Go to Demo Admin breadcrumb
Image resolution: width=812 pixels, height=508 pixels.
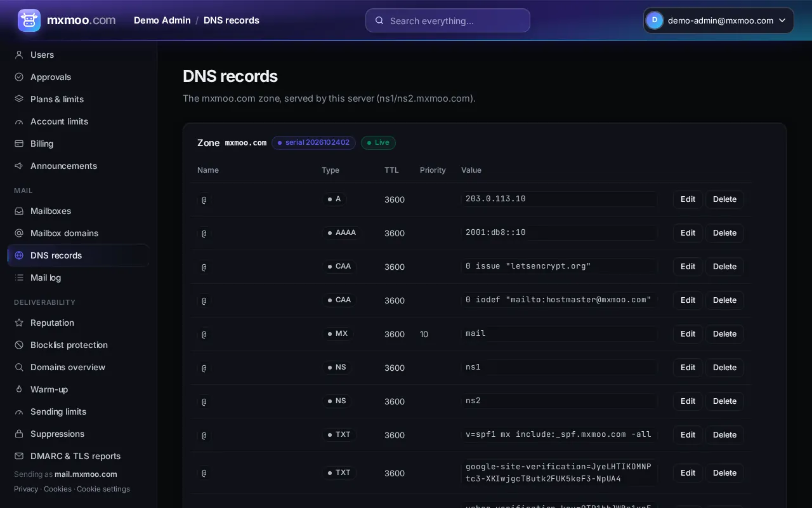point(162,20)
